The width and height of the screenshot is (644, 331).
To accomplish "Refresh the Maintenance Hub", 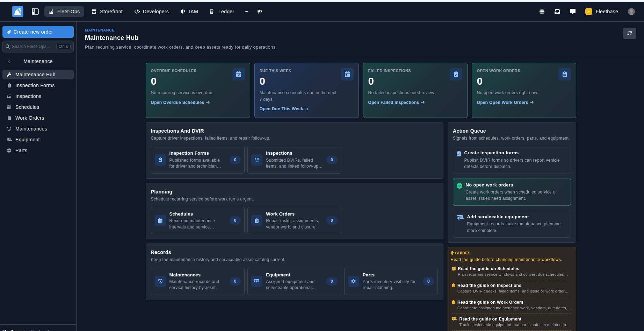I will point(630,33).
